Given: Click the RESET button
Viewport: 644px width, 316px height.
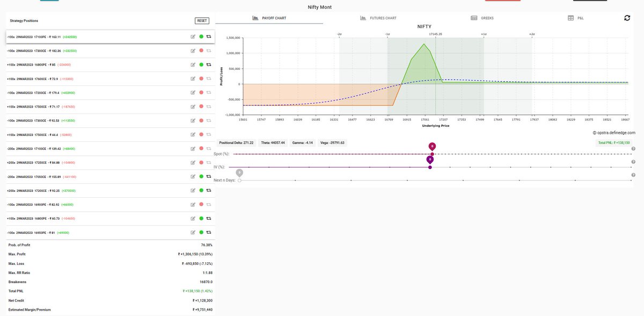Looking at the screenshot, I should point(202,20).
